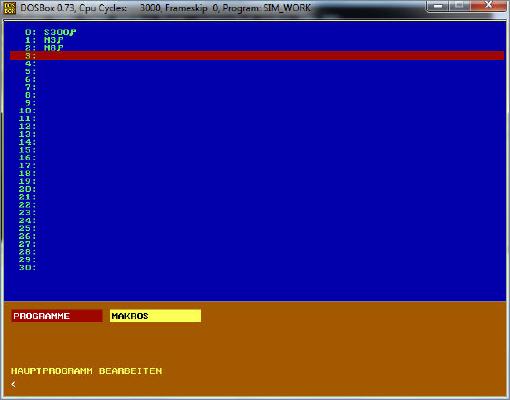
Task: Minimize the DOSBox window
Action: (438, 6)
